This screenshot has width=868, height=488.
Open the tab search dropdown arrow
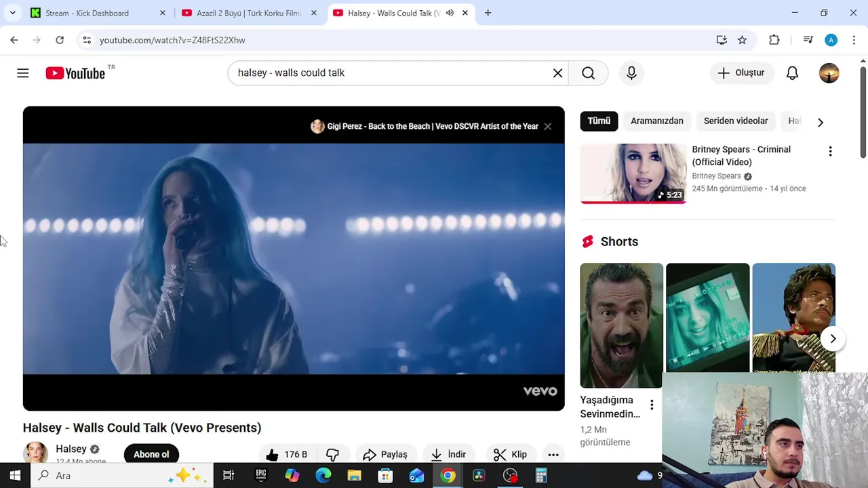tap(12, 13)
